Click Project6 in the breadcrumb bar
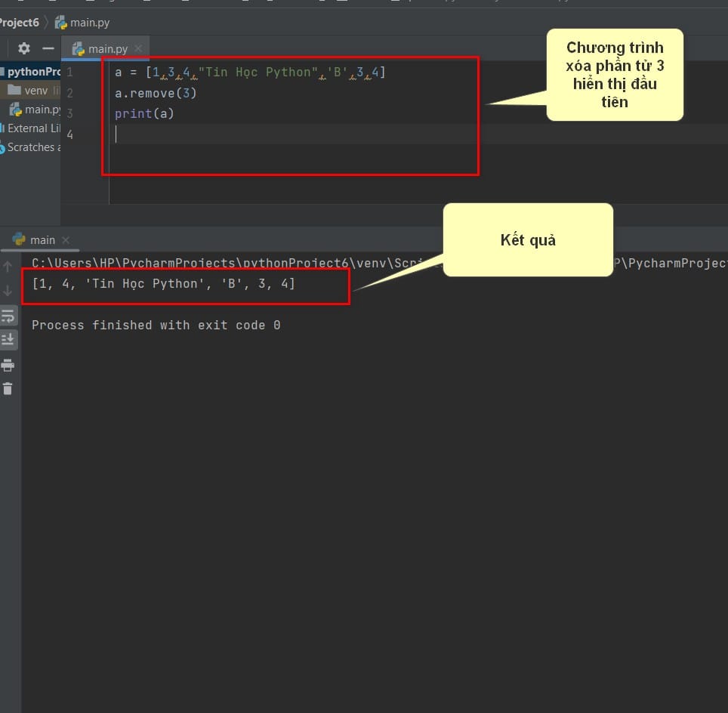The image size is (728, 713). (19, 23)
